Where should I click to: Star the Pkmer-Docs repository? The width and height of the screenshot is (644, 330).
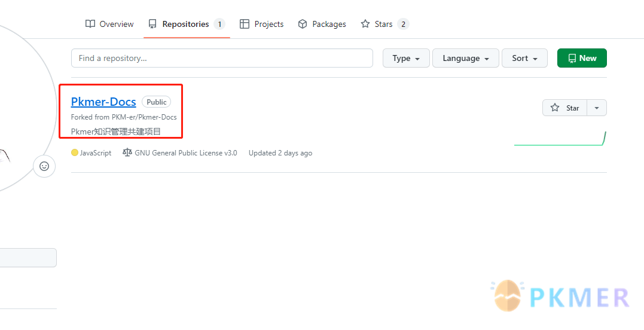point(564,108)
